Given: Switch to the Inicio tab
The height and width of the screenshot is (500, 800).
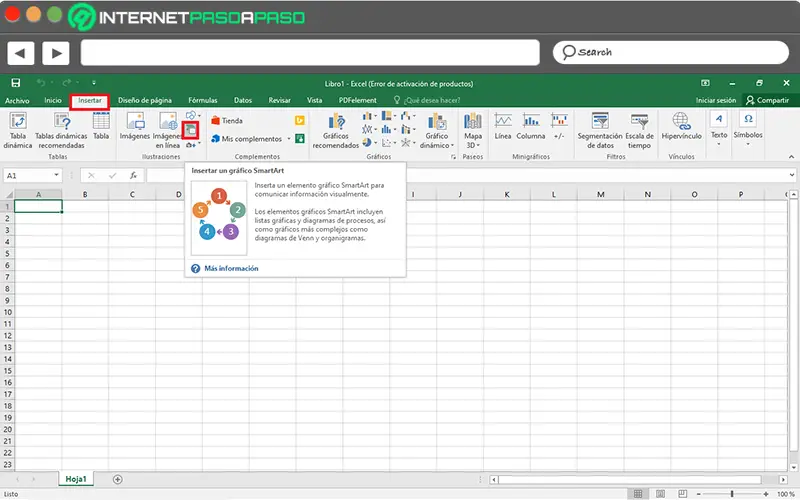Looking at the screenshot, I should point(53,101).
